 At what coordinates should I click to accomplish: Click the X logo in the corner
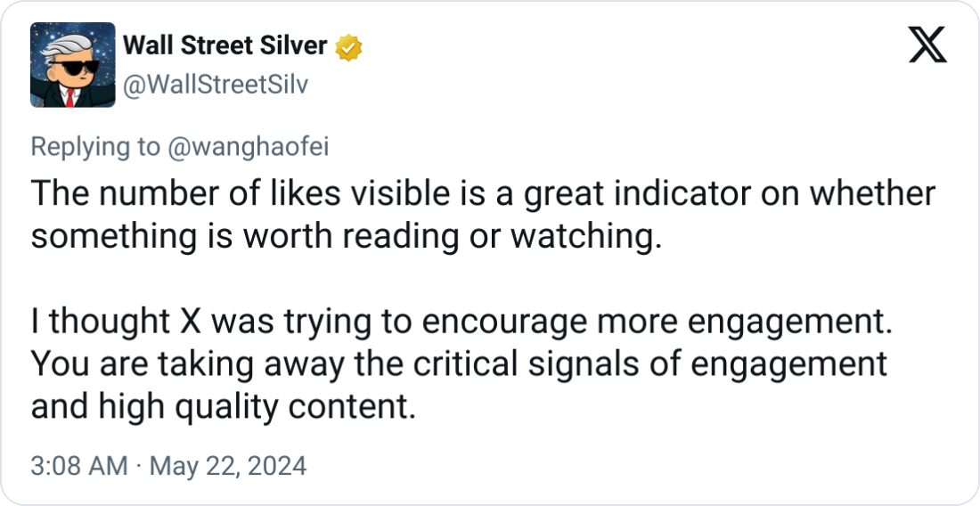point(927,44)
